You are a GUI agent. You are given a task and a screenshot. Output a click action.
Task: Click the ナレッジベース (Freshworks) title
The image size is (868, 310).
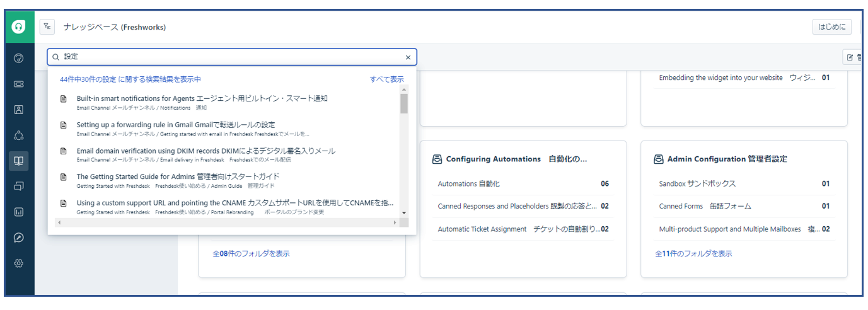coord(115,27)
